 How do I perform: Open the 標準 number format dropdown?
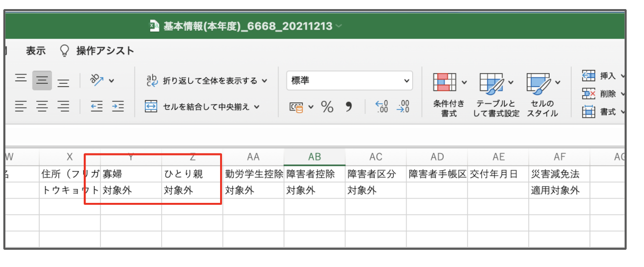pos(349,81)
